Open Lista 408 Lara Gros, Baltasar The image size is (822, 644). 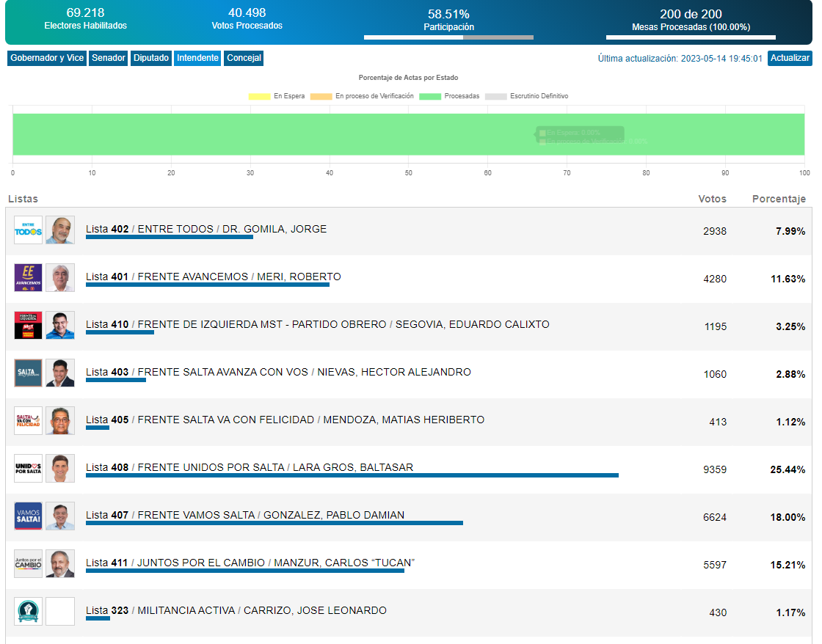point(250,467)
